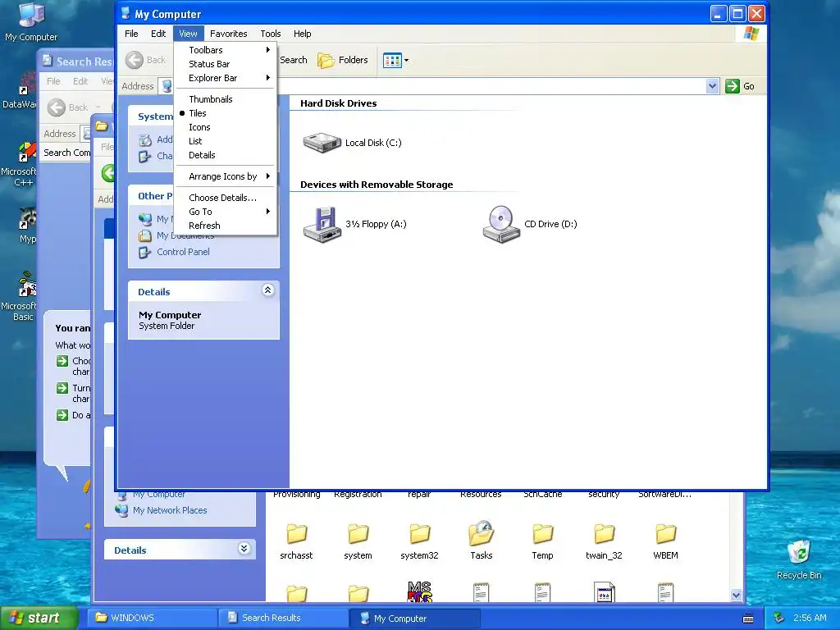Expand the Go To submenu

pos(226,212)
